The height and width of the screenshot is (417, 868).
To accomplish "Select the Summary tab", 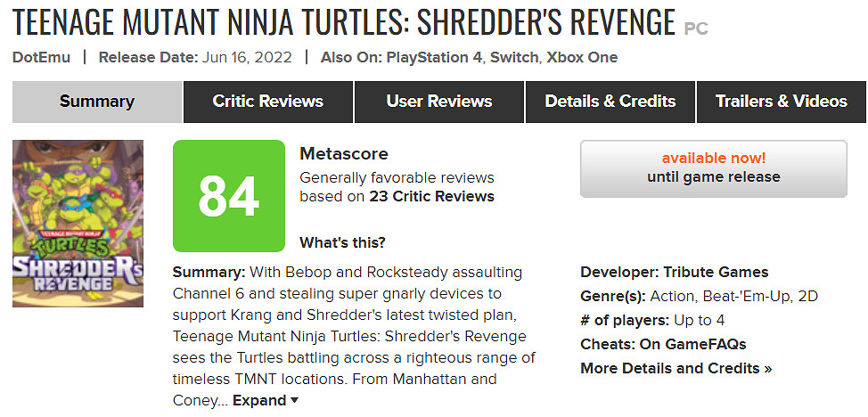I will coord(97,102).
